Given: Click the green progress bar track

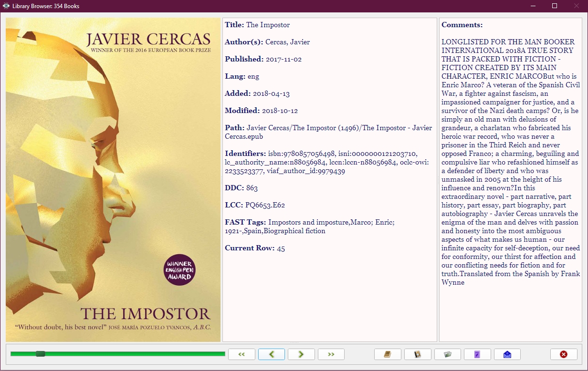Looking at the screenshot, I should pyautogui.click(x=118, y=354).
